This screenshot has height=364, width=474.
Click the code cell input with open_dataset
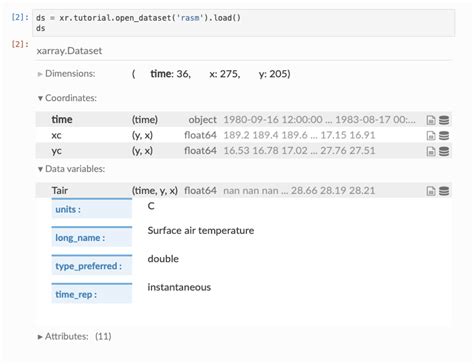[x=244, y=23]
